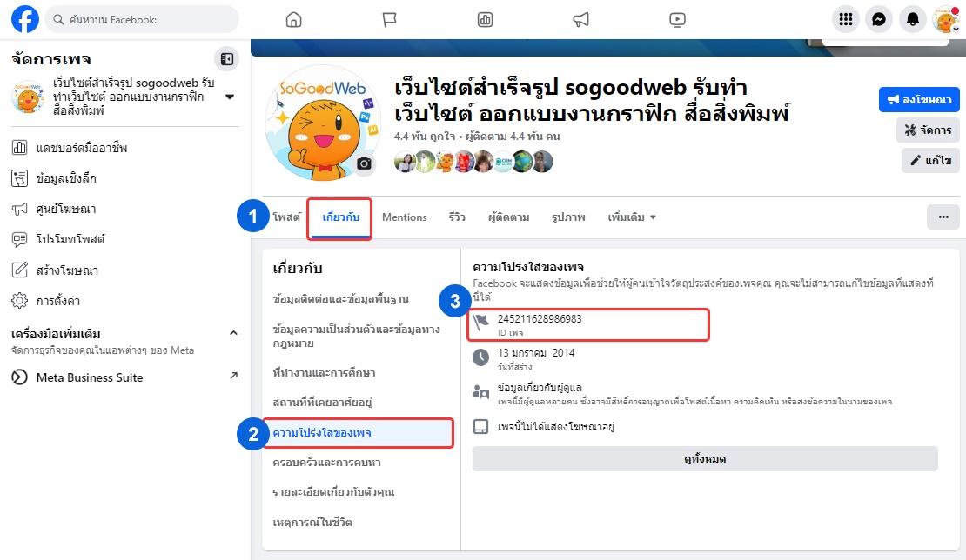Open the apps grid menu icon
Screen dimensions: 966x560
(x=846, y=20)
